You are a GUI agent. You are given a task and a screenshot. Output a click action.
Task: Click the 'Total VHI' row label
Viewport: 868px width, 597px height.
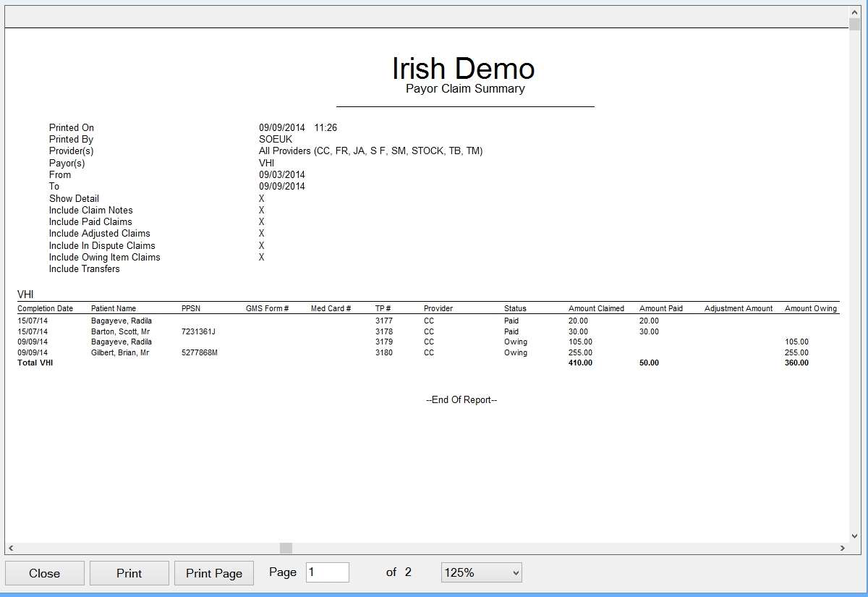pos(35,363)
